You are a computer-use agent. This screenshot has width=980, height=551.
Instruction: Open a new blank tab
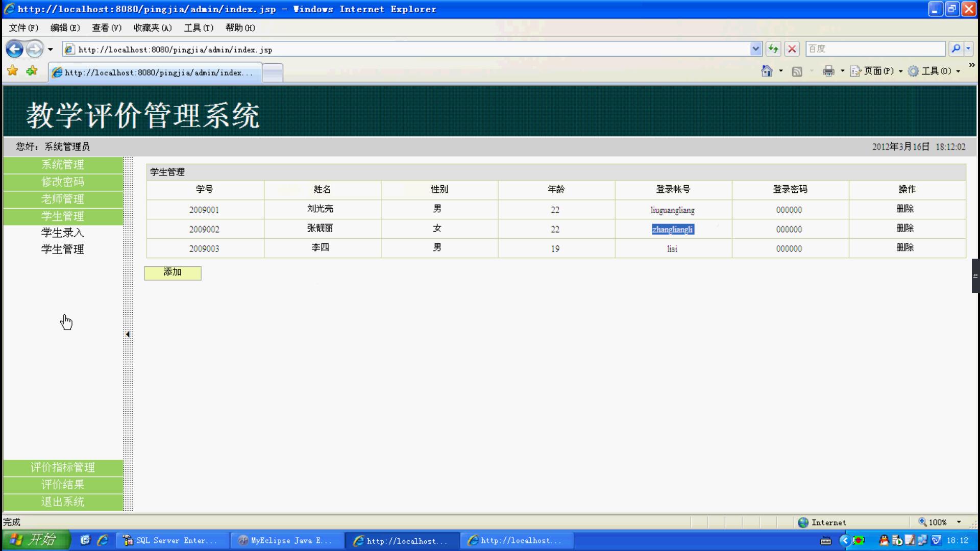273,73
